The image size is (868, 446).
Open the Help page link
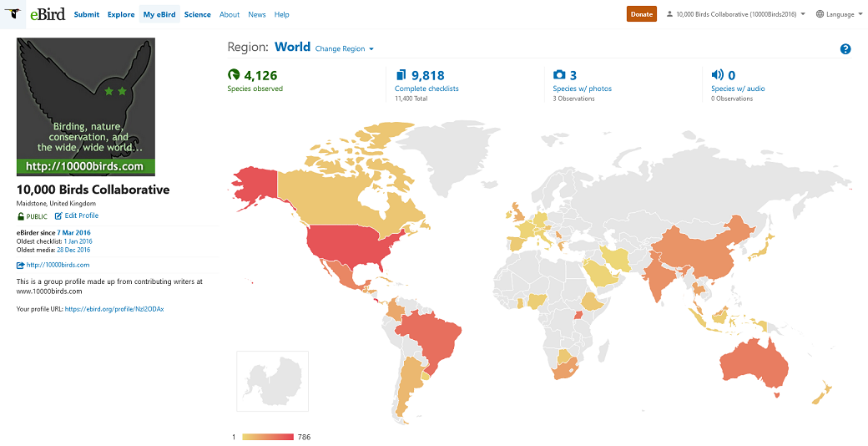coord(282,14)
